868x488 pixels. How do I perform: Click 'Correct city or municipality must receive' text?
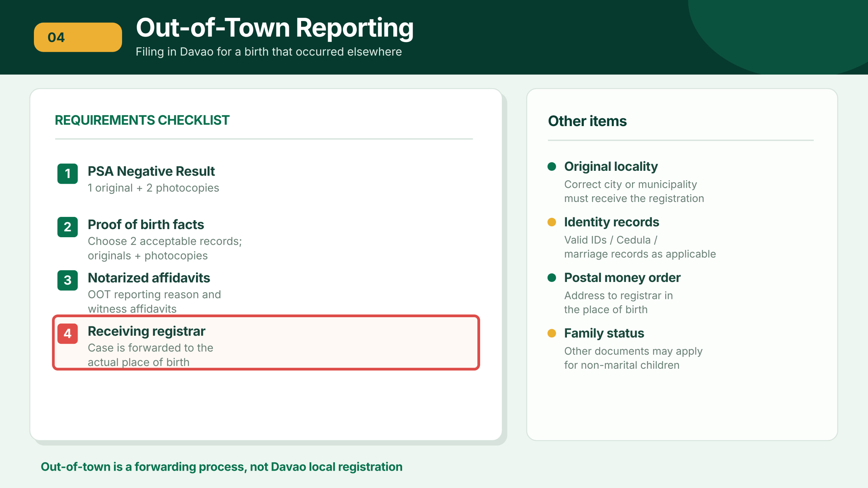[634, 191]
